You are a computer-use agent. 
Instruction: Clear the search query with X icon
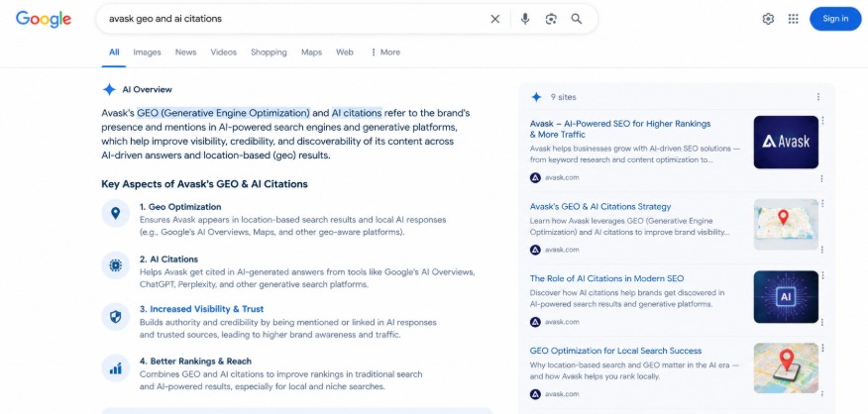coord(494,19)
